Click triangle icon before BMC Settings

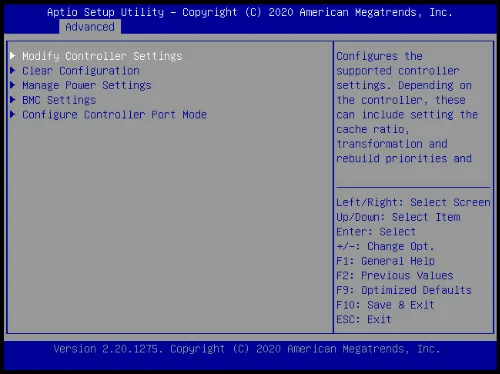point(13,99)
